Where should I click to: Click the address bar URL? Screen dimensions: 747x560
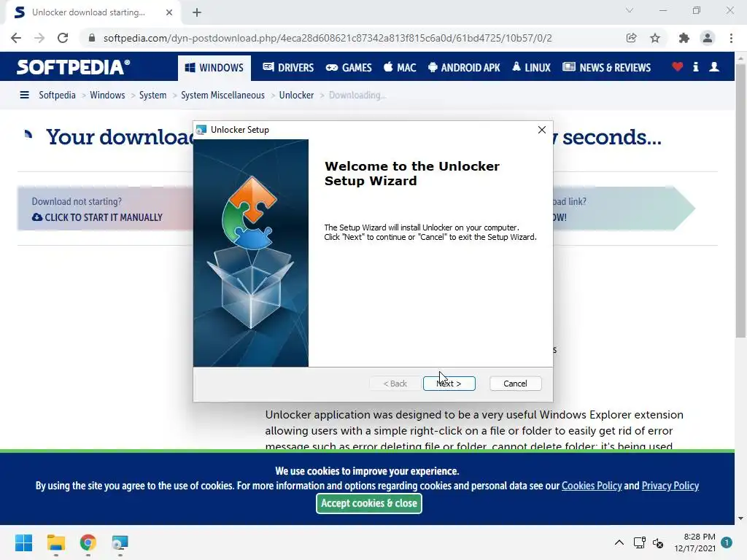328,38
